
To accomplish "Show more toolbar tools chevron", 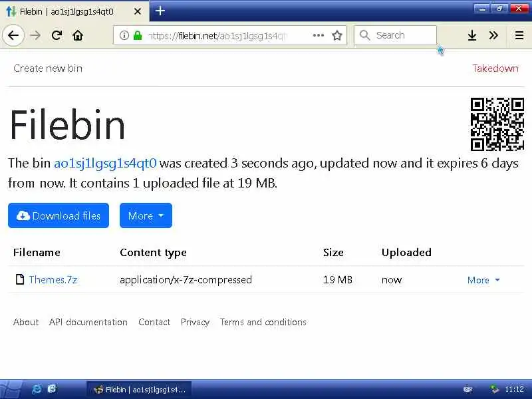I will [x=493, y=35].
